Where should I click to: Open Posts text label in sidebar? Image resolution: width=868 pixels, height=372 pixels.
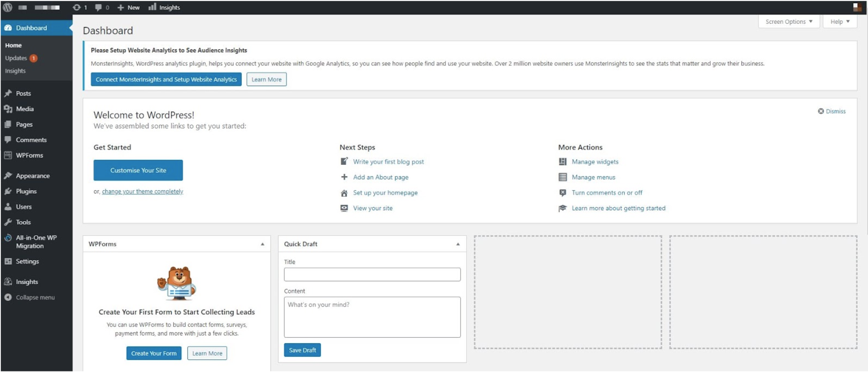point(23,93)
